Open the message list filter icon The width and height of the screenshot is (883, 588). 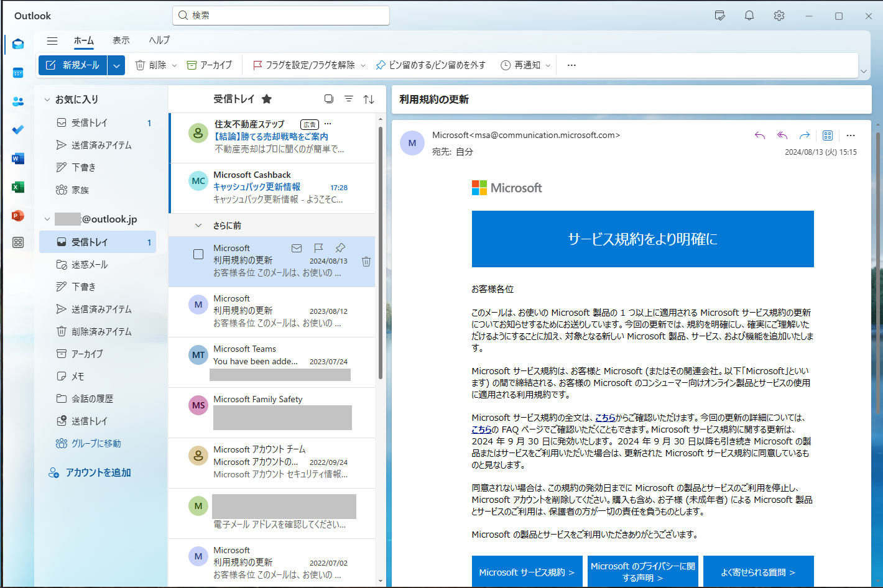pyautogui.click(x=349, y=99)
